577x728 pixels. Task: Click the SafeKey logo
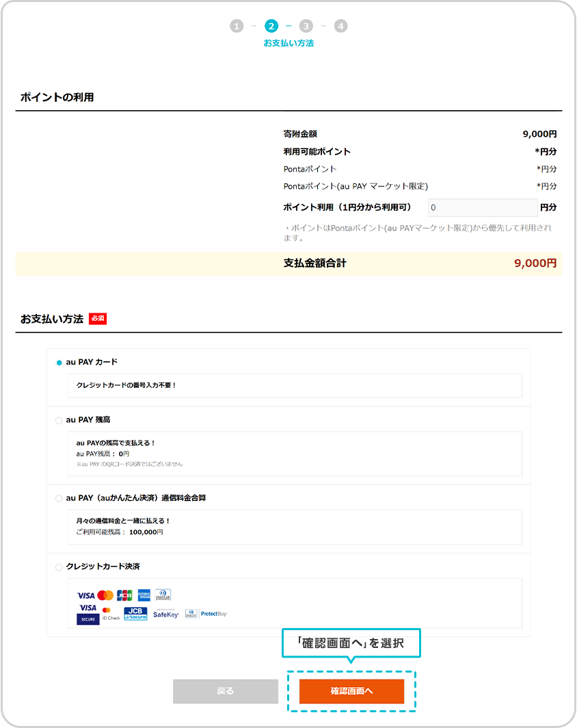165,614
